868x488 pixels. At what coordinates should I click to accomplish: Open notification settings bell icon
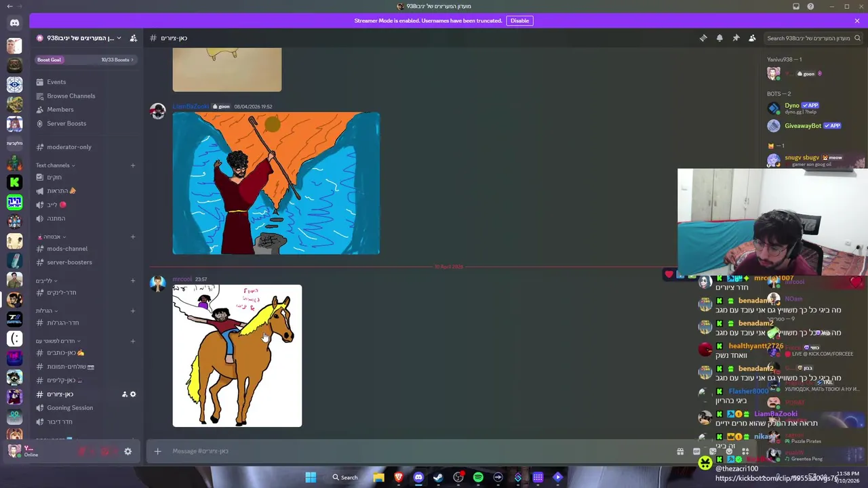pyautogui.click(x=719, y=38)
